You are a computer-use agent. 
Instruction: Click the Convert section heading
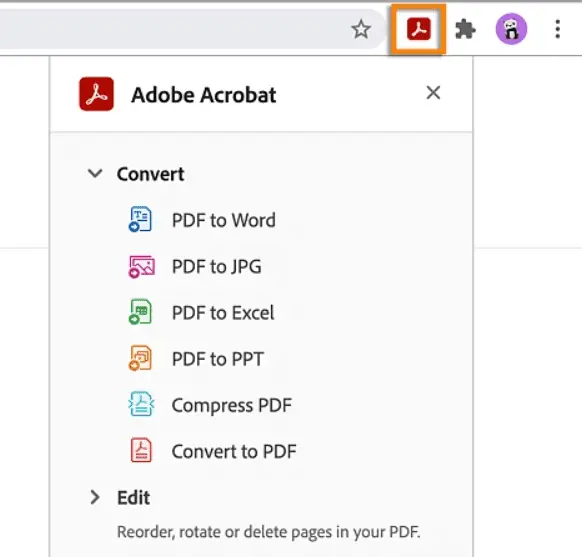click(x=150, y=174)
